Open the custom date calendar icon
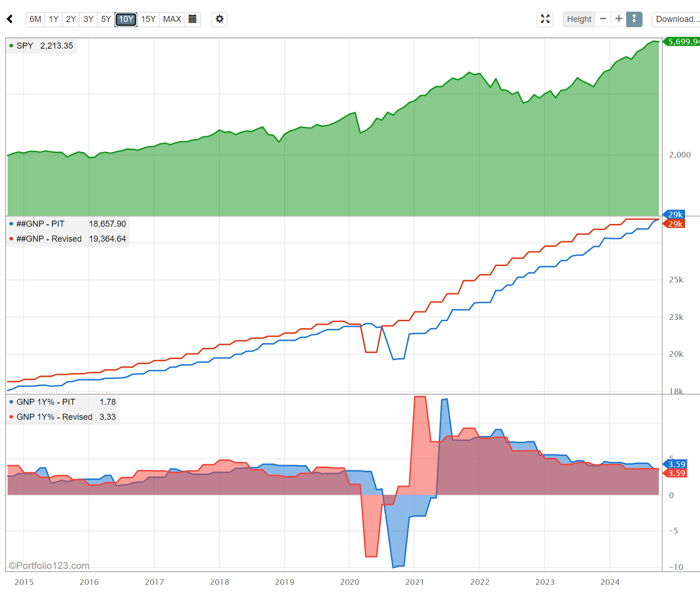The width and height of the screenshot is (700, 597). point(192,19)
